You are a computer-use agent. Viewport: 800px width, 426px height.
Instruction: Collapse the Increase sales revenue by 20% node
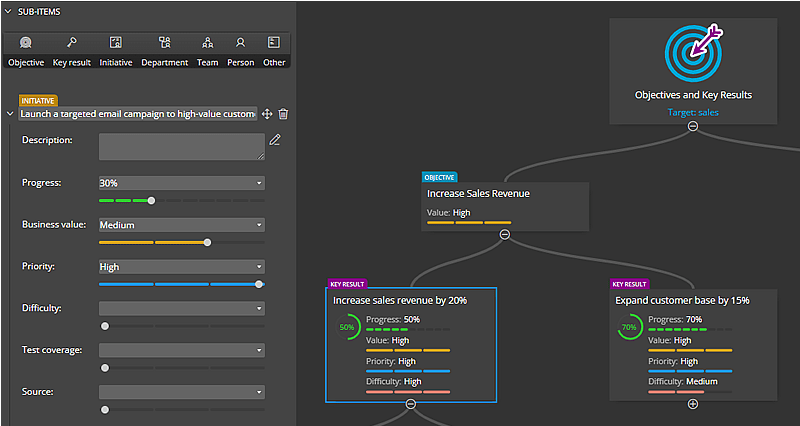[411, 404]
